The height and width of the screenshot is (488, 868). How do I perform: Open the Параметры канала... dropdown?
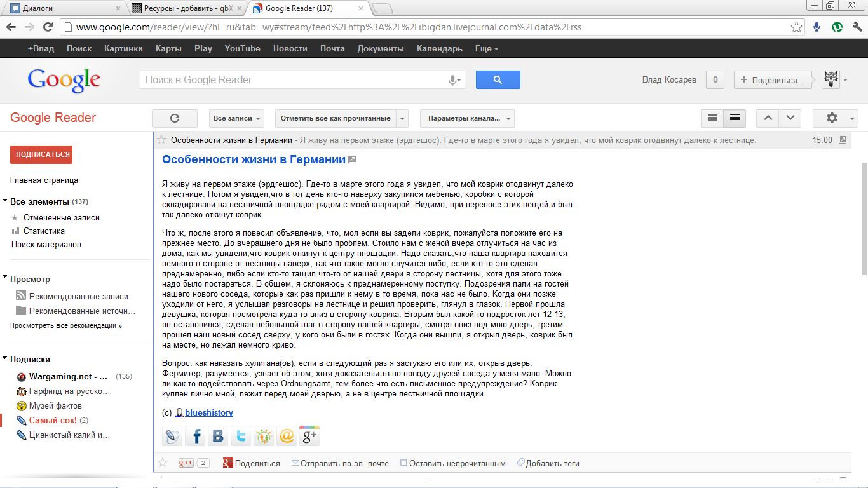(x=467, y=118)
